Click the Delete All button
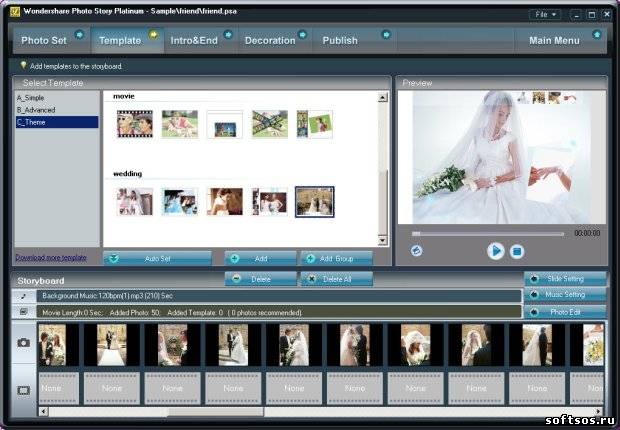This screenshot has width=620, height=430. tap(336, 279)
